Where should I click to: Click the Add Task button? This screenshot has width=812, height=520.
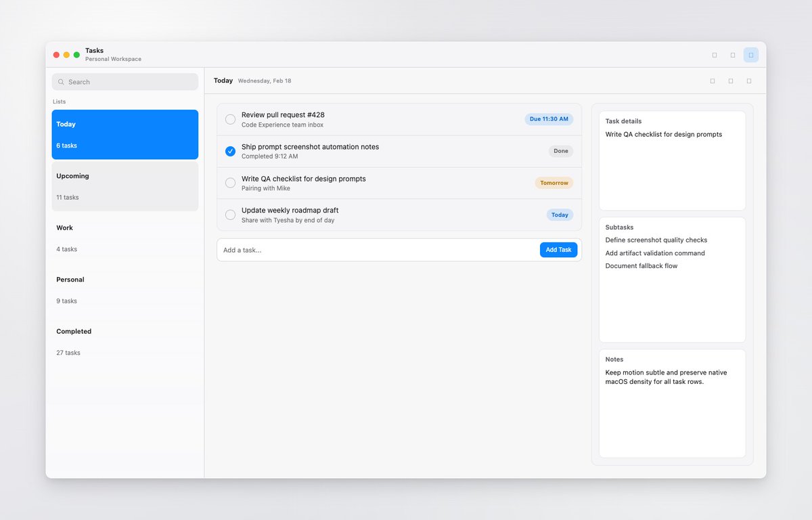point(558,250)
